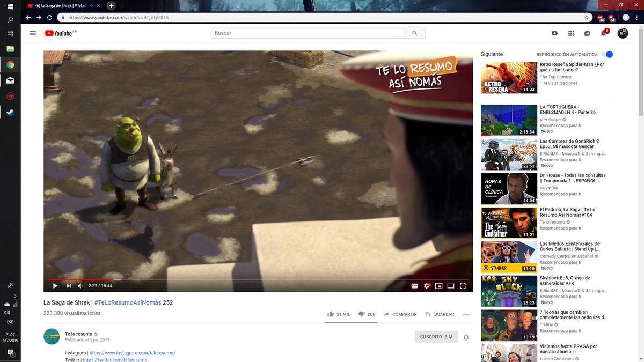Bookmark this page with the star
The image size is (644, 362).
587,18
